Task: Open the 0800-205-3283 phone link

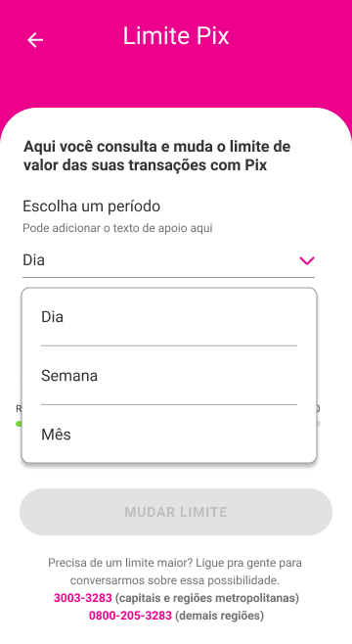Action: (130, 616)
